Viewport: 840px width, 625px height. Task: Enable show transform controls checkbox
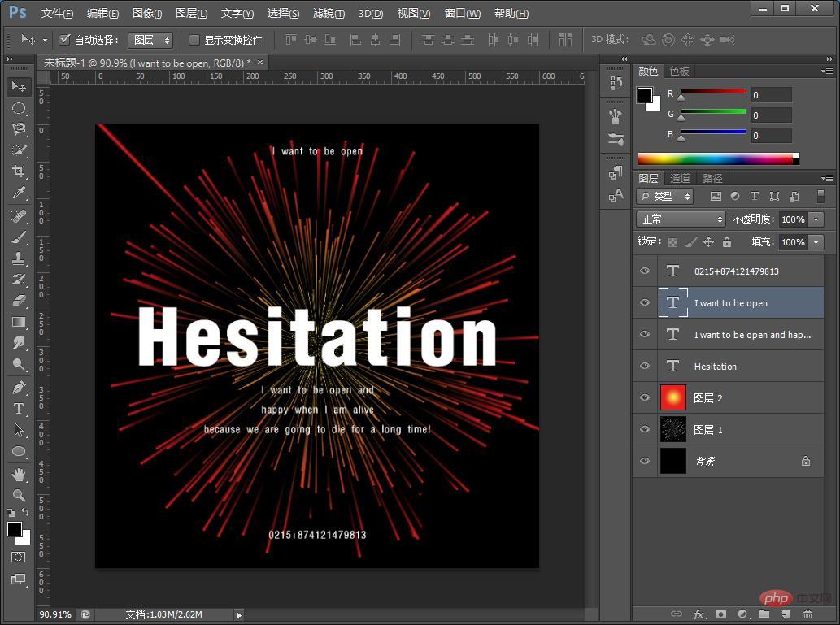194,39
